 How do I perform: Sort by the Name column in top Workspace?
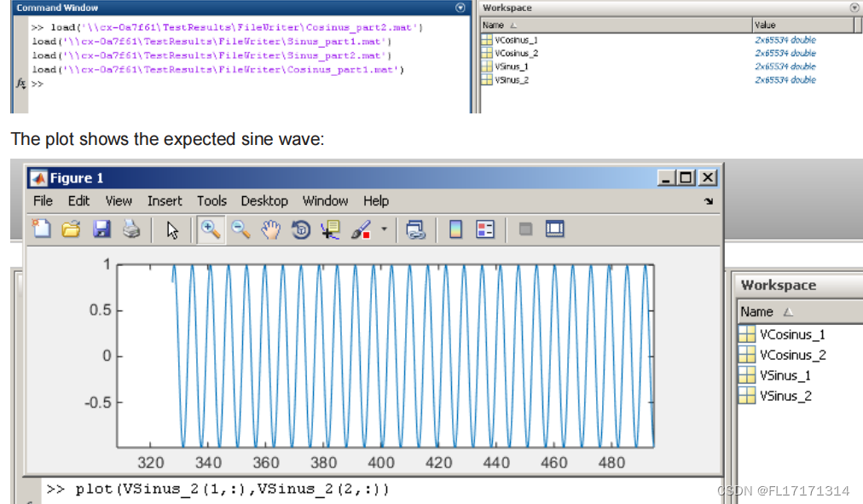(x=616, y=26)
